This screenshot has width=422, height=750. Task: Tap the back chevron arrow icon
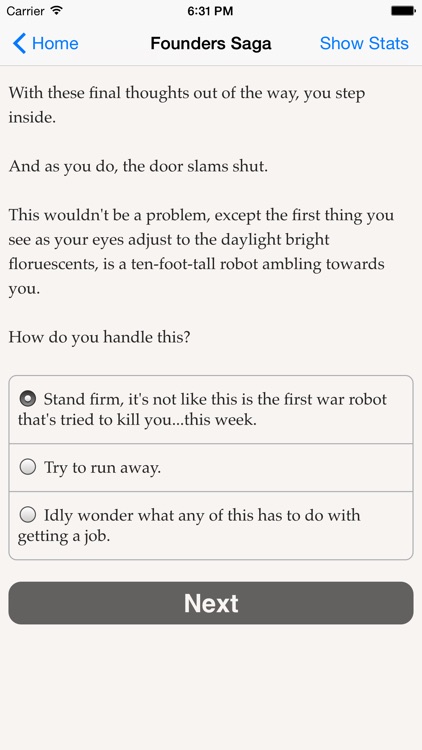(19, 44)
